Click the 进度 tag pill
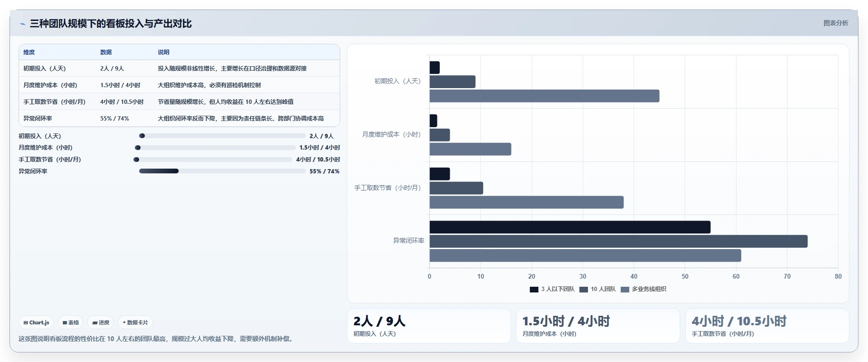The width and height of the screenshot is (868, 362). tap(101, 322)
